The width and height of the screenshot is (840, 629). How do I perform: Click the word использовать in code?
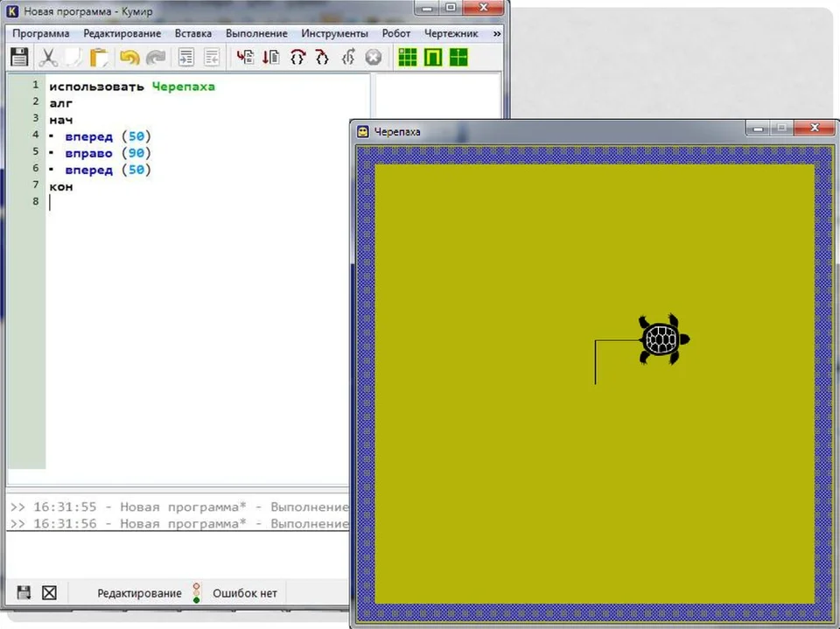[96, 87]
